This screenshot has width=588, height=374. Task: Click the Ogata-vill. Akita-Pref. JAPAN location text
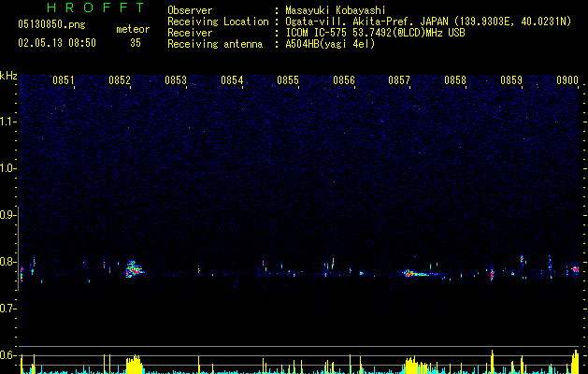pyautogui.click(x=428, y=22)
